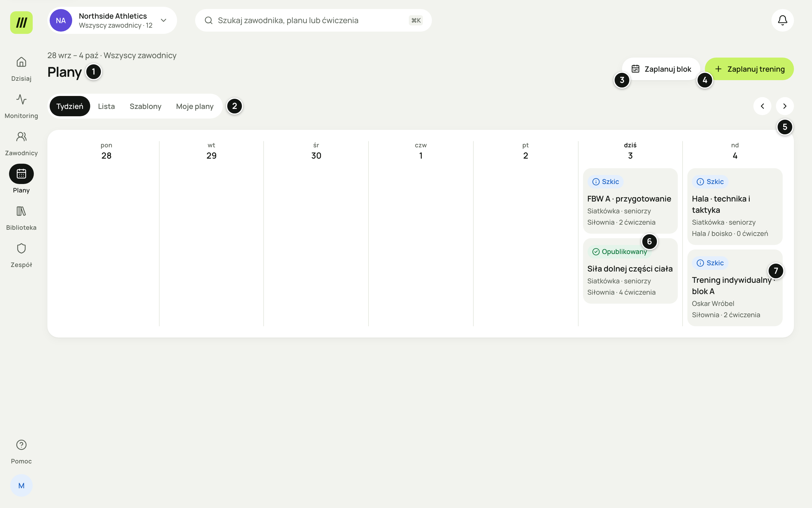Focus the search field Szukaj zawodnika

click(x=313, y=21)
